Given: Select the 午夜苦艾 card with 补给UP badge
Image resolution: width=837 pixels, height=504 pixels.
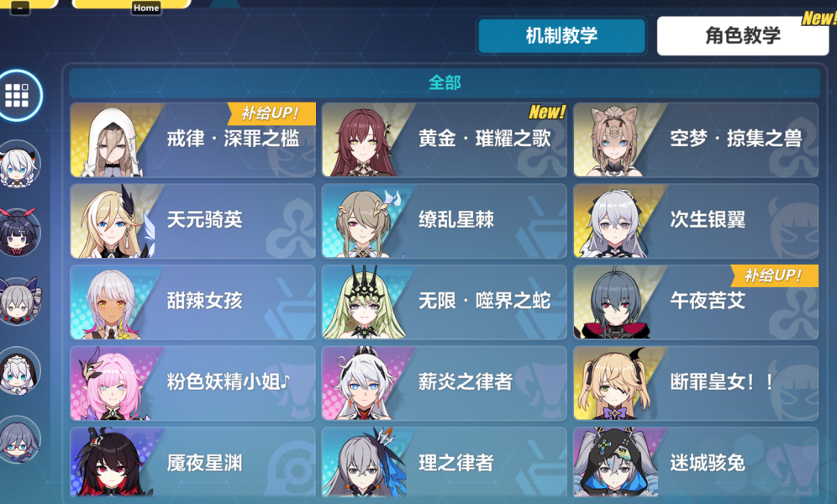Looking at the screenshot, I should click(x=696, y=302).
